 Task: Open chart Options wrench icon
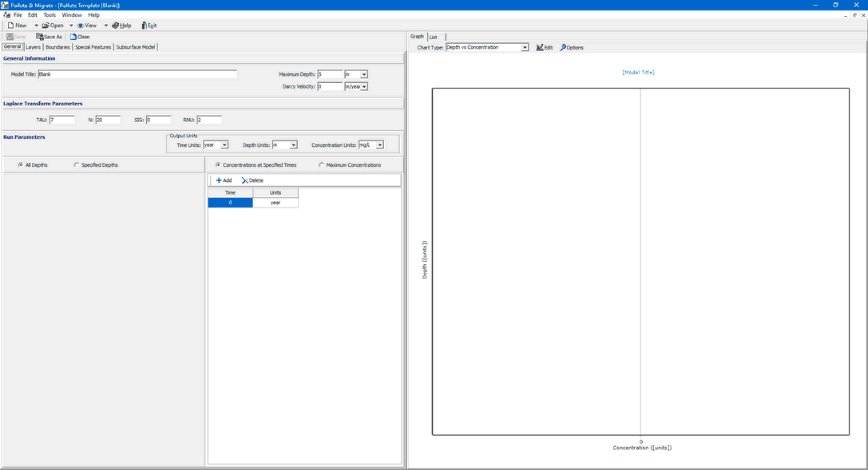[563, 48]
